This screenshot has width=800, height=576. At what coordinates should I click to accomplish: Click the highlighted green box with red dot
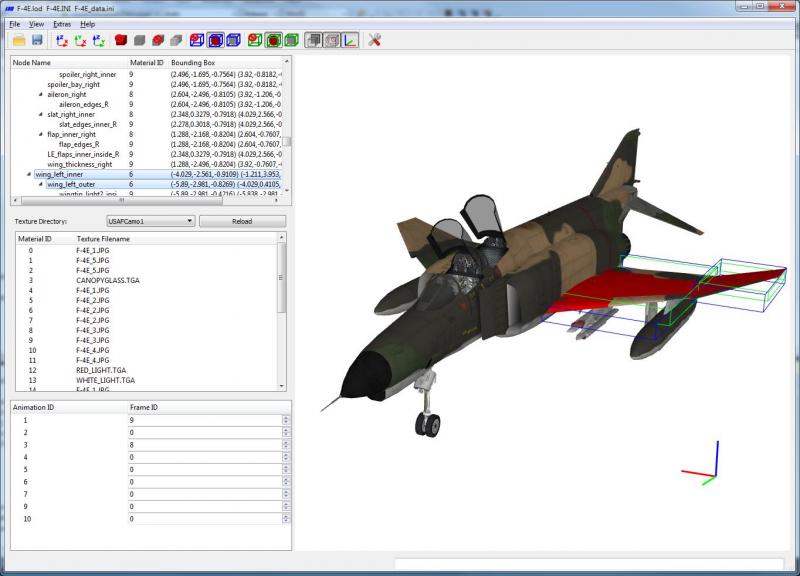click(274, 40)
